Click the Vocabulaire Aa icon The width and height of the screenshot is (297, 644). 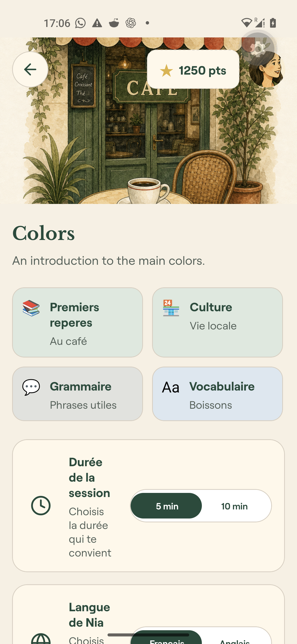171,388
